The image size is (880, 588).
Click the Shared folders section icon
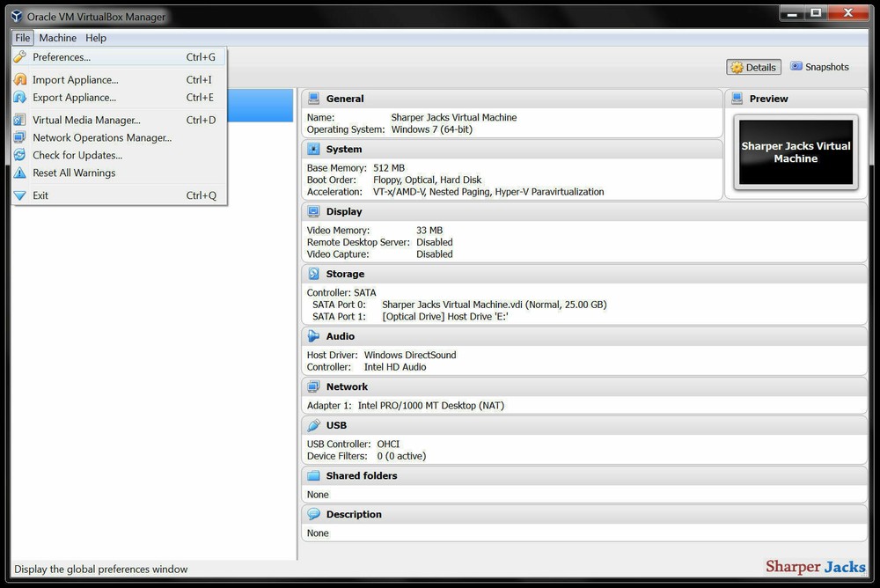315,475
